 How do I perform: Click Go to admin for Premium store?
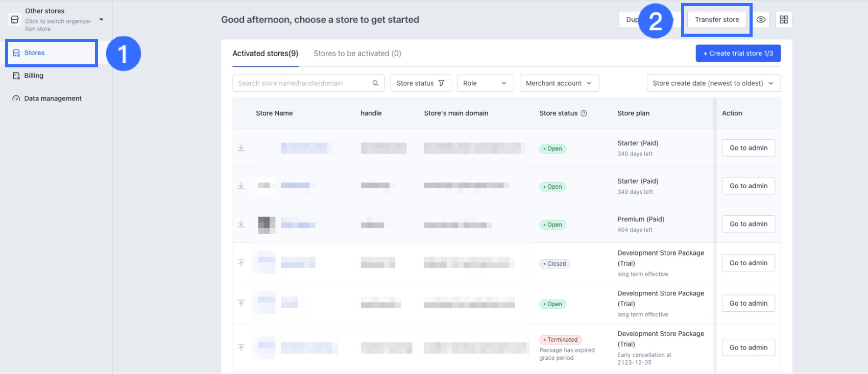pos(748,224)
